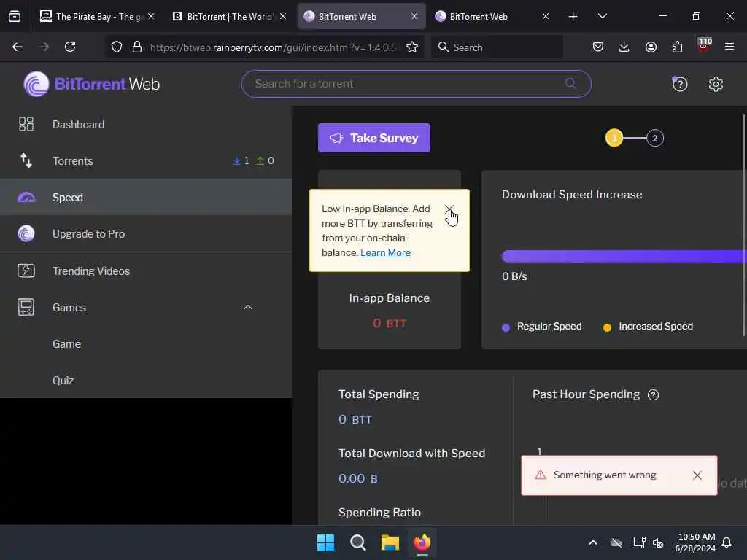Click the Regular Speed purple legend dot

(x=506, y=327)
